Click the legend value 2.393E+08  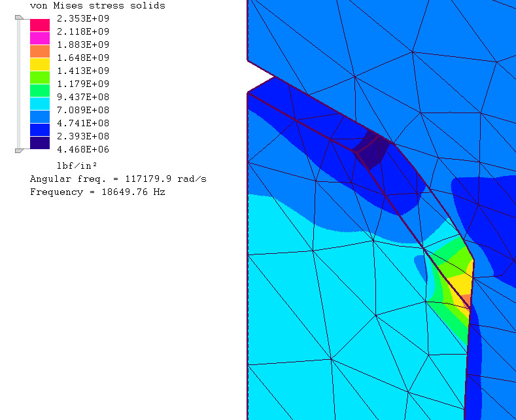pyautogui.click(x=83, y=136)
